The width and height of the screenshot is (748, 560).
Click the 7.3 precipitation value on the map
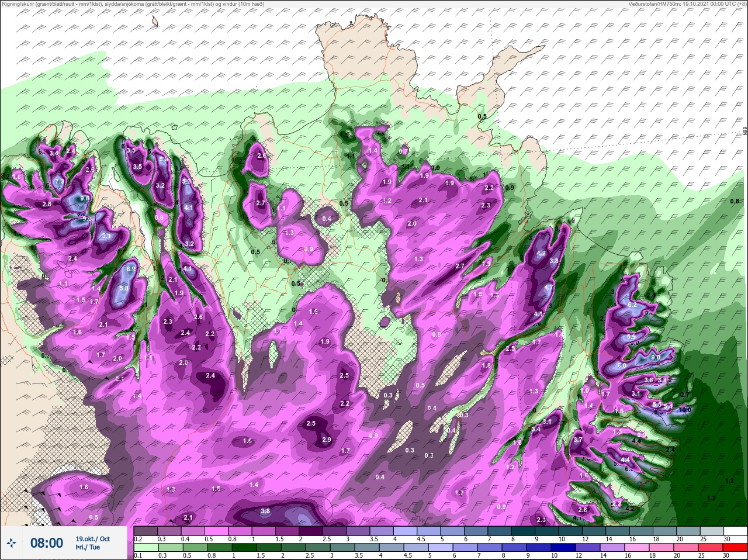(59, 182)
